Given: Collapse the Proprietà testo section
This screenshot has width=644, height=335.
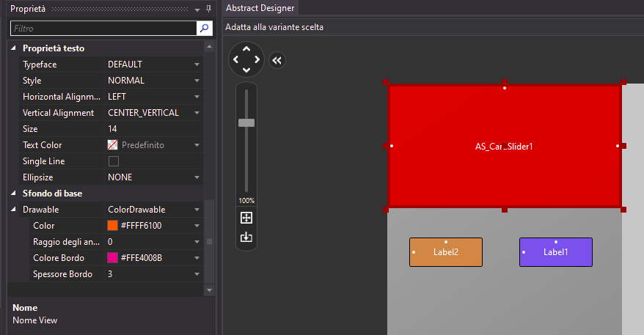Looking at the screenshot, I should point(13,48).
